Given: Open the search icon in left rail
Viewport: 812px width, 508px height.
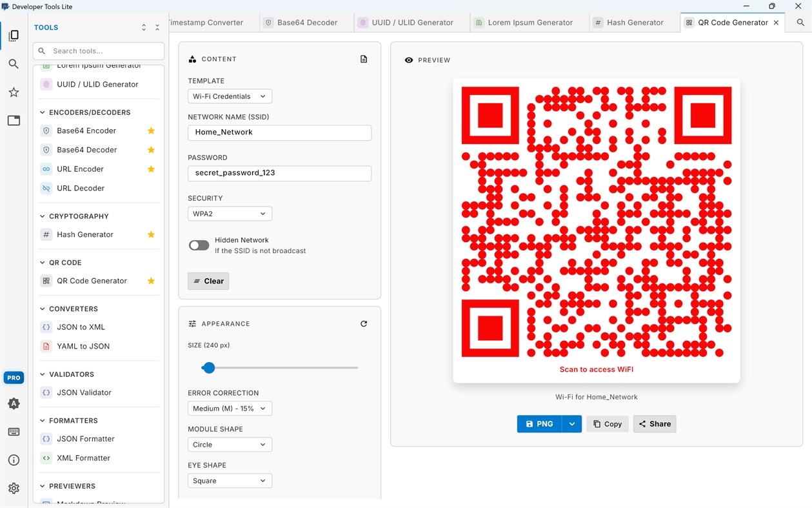Looking at the screenshot, I should click(14, 64).
